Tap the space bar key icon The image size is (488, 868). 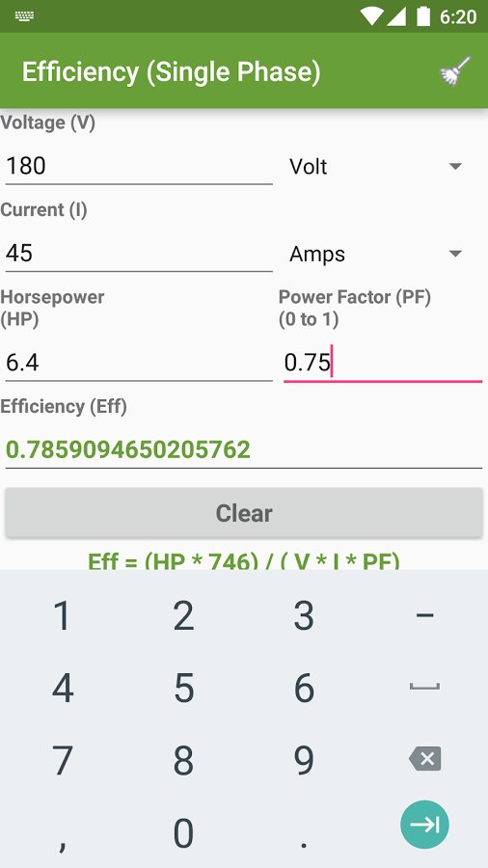424,687
